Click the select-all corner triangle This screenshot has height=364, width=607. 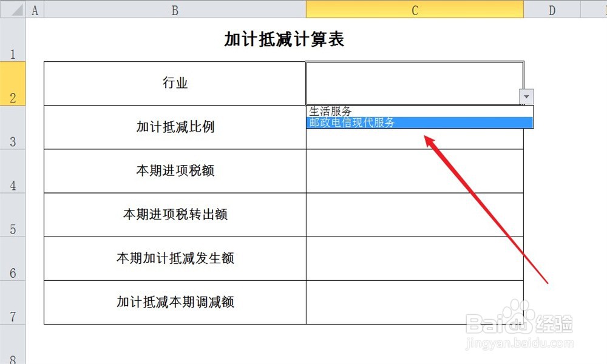(13, 10)
